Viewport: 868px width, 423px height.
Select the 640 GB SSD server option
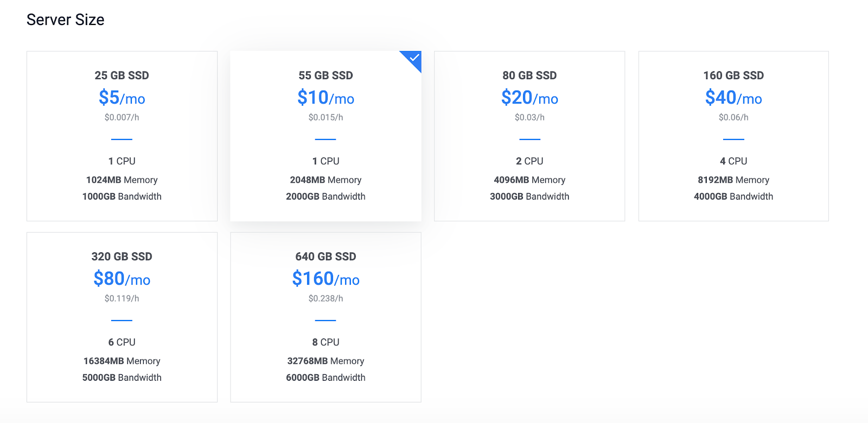(x=325, y=317)
